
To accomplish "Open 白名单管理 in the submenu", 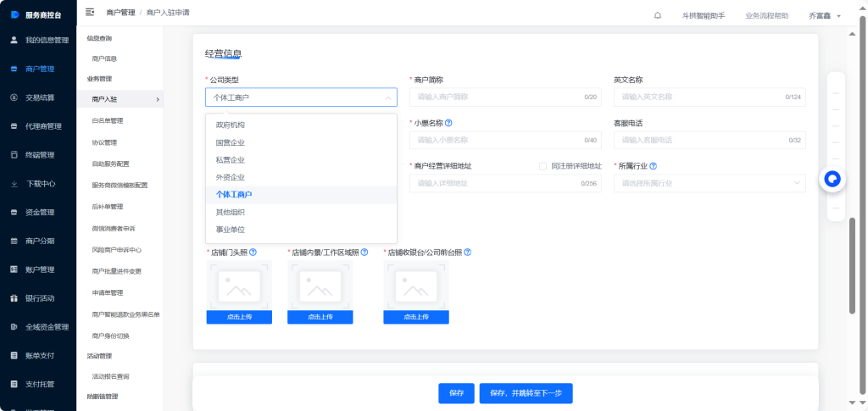I will click(x=108, y=120).
